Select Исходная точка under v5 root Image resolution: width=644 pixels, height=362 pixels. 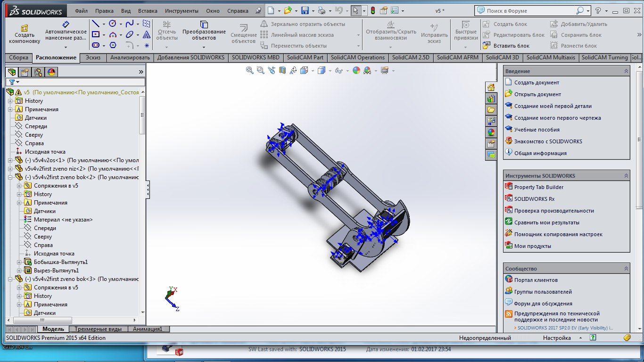click(x=45, y=152)
